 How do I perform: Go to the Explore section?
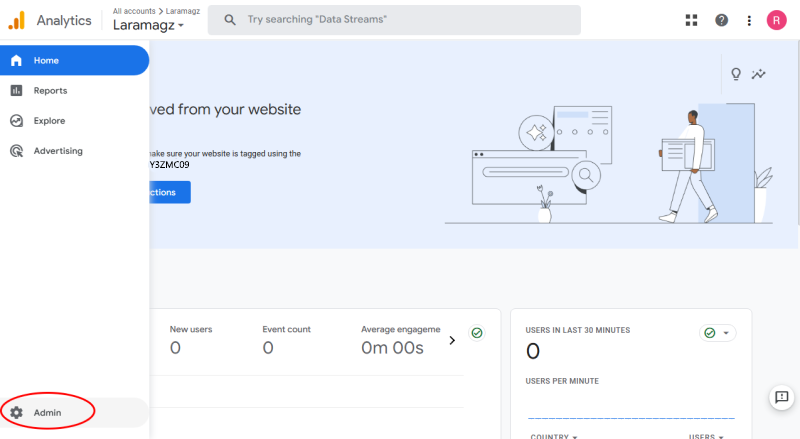point(74,120)
